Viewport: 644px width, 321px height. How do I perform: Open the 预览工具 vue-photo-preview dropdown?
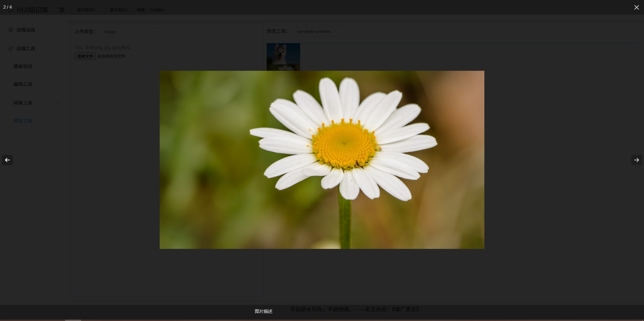[x=324, y=32]
